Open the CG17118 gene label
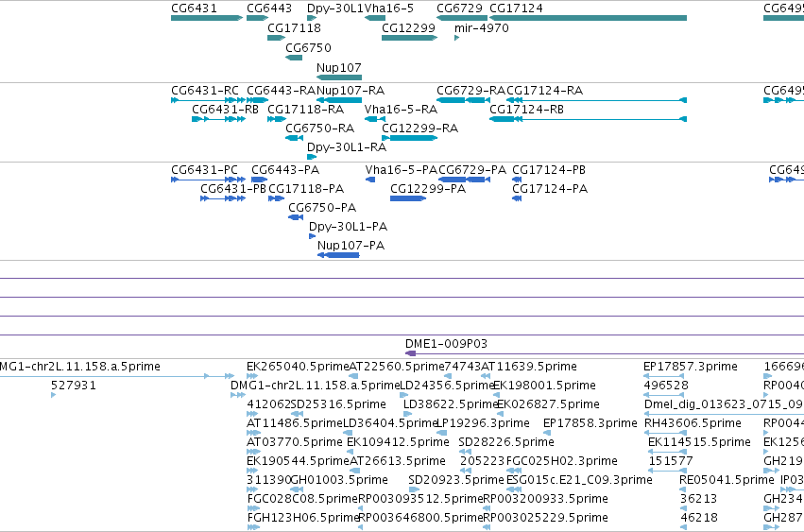 (295, 27)
